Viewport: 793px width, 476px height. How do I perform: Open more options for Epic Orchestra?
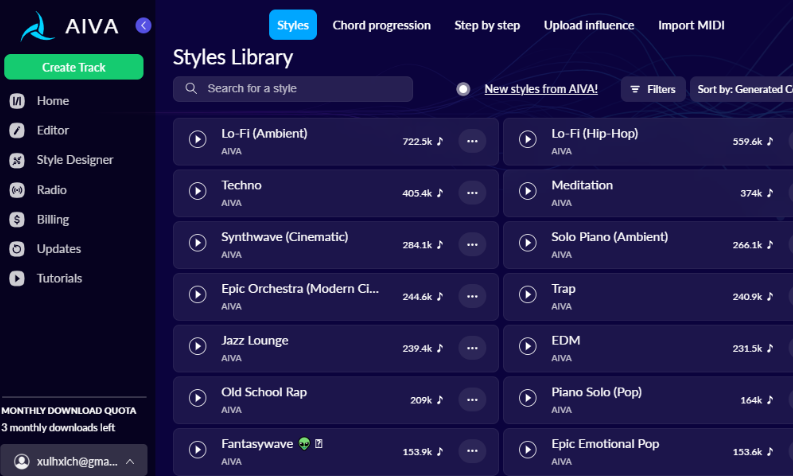point(472,296)
